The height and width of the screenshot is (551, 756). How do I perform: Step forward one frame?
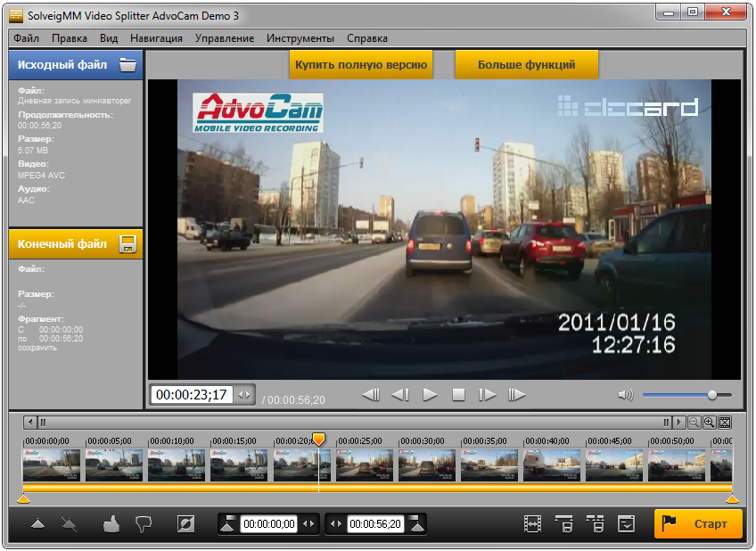click(x=487, y=395)
